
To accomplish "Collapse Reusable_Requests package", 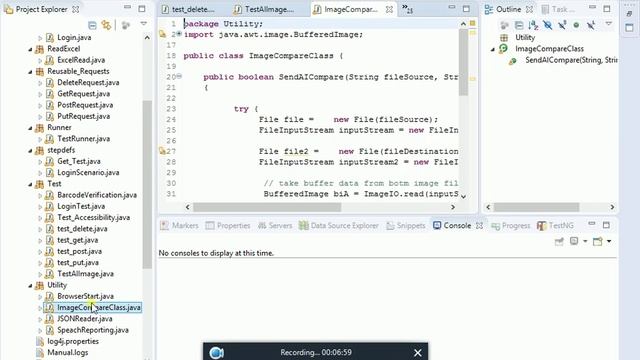I will point(31,71).
